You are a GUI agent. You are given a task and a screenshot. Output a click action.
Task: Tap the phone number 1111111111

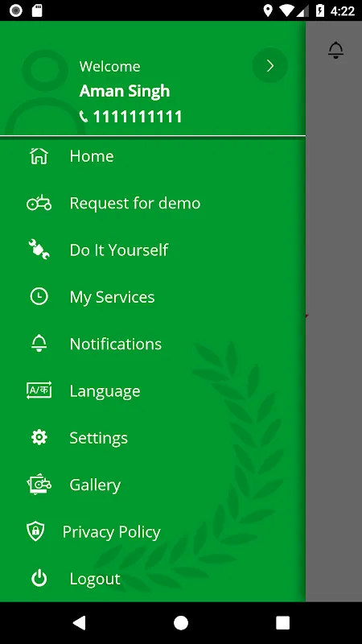pos(138,117)
